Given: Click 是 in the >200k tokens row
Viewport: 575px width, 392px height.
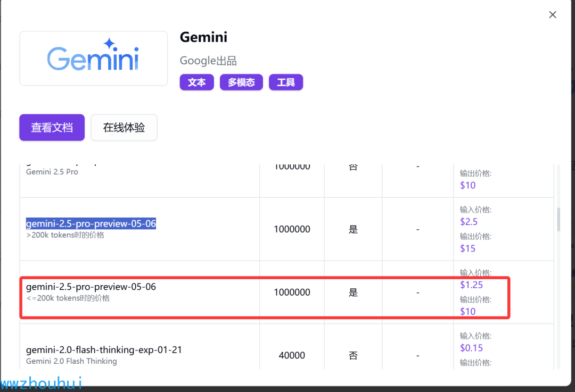Looking at the screenshot, I should click(x=353, y=229).
